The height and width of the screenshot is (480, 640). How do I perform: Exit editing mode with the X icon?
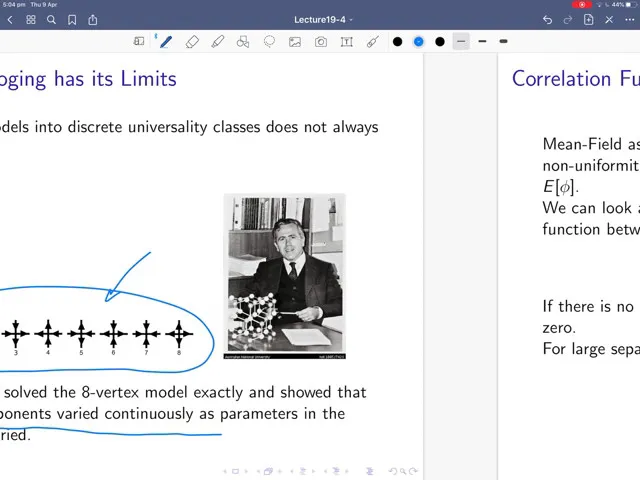pyautogui.click(x=609, y=20)
